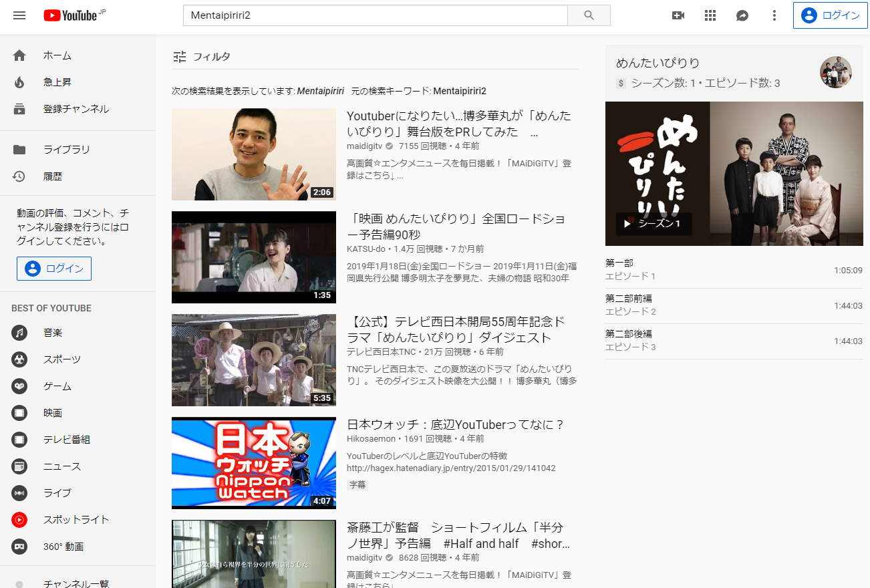870x588 pixels.
Task: Open the ライブラリ folder icon
Action: click(x=19, y=150)
